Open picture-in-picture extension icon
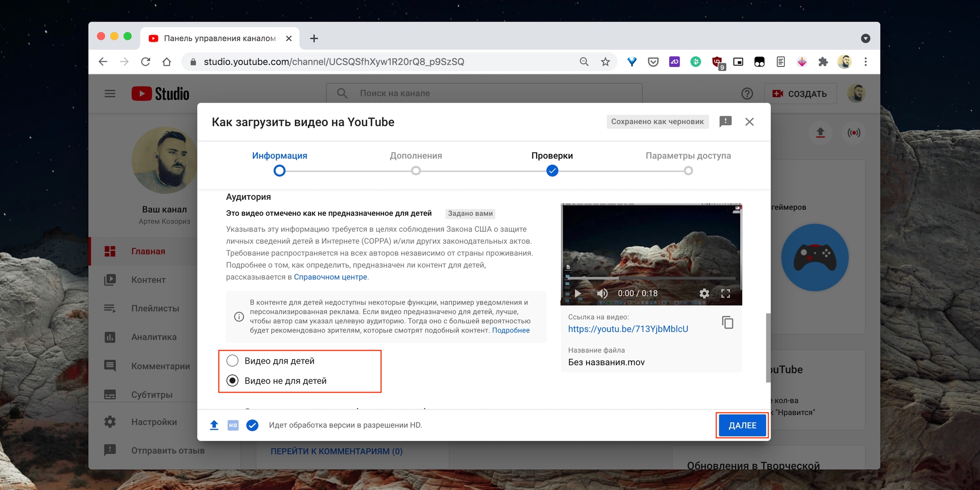980x490 pixels. [x=738, y=62]
